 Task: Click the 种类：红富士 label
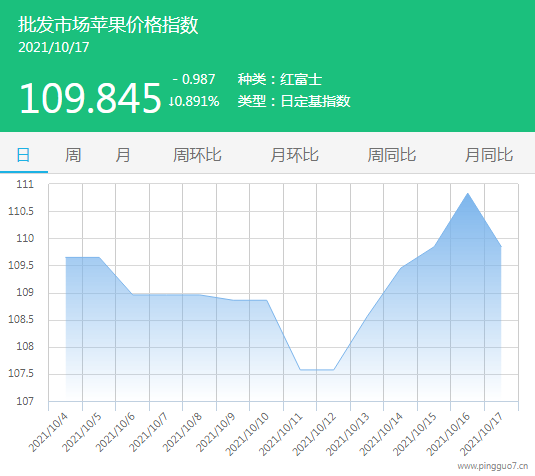coord(280,80)
